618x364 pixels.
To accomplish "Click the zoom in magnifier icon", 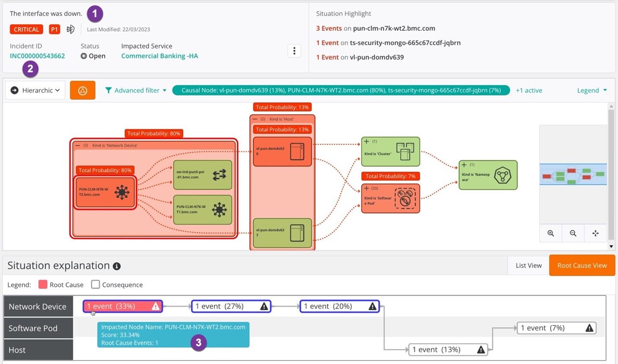I will pyautogui.click(x=551, y=233).
